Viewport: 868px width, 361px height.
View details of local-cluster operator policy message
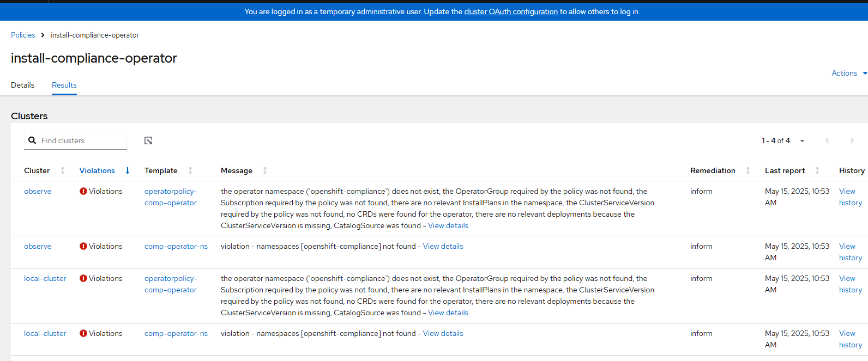448,313
